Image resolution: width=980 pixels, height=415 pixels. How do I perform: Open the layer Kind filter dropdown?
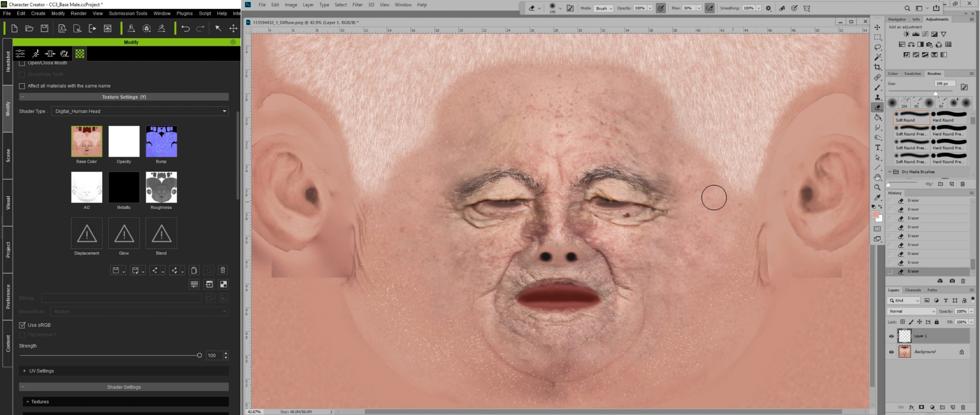pos(903,300)
